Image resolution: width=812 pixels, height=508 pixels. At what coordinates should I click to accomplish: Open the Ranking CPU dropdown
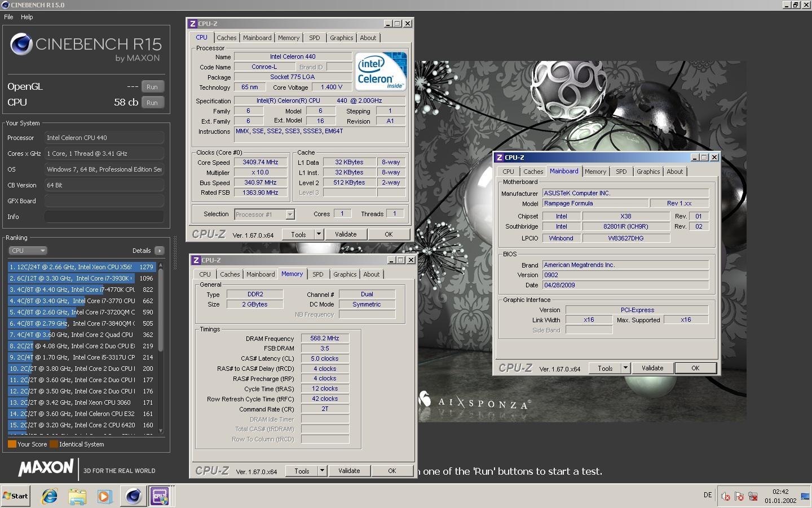28,251
